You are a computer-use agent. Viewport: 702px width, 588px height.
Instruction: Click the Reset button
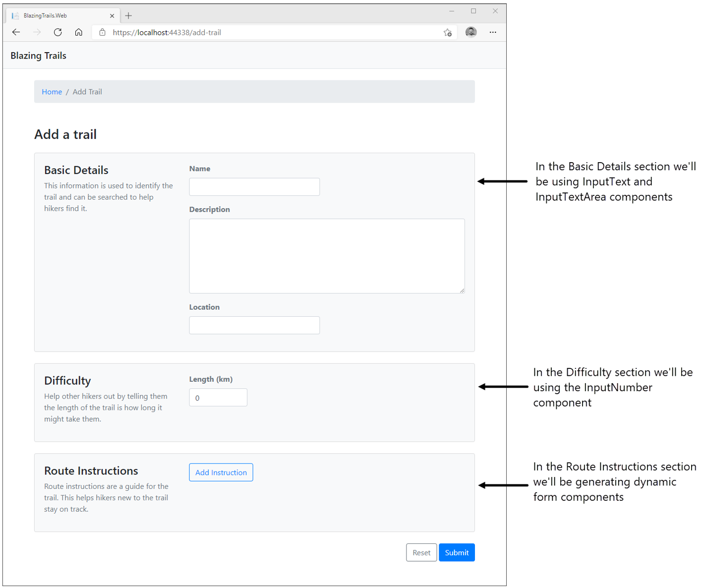pos(421,553)
